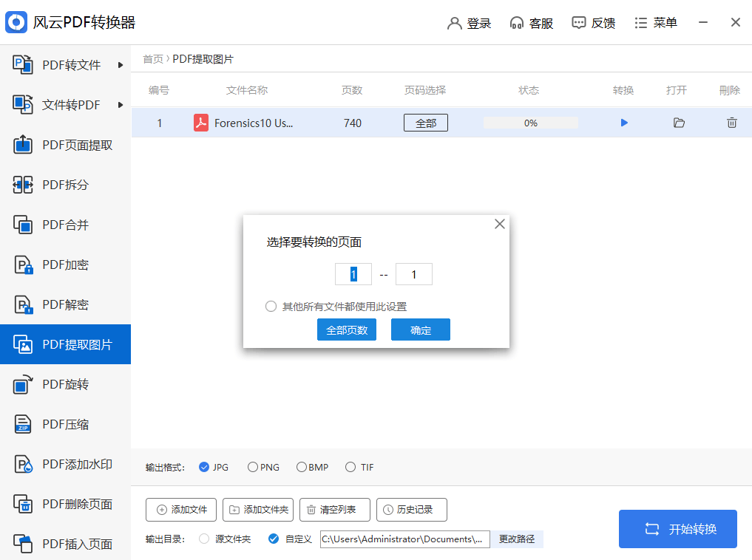Select the PDF旋转 rotate icon

(x=22, y=384)
